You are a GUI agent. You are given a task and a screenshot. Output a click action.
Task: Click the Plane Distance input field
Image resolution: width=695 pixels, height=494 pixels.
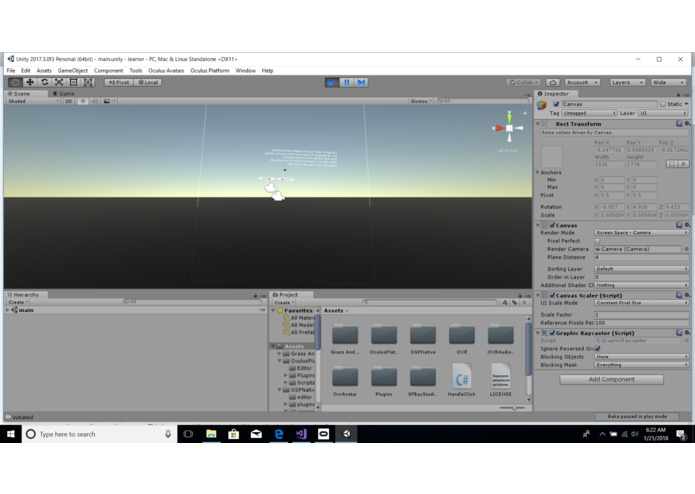[x=641, y=257]
